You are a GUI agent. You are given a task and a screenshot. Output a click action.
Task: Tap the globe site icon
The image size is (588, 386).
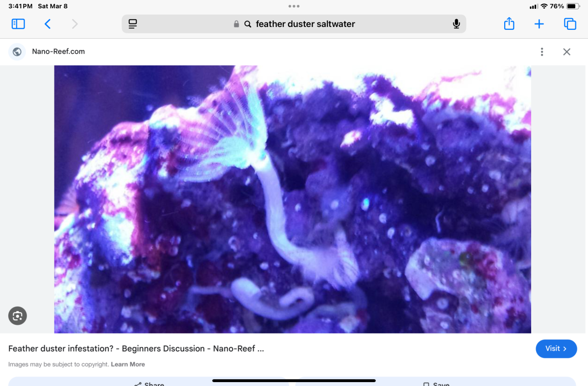tap(17, 51)
